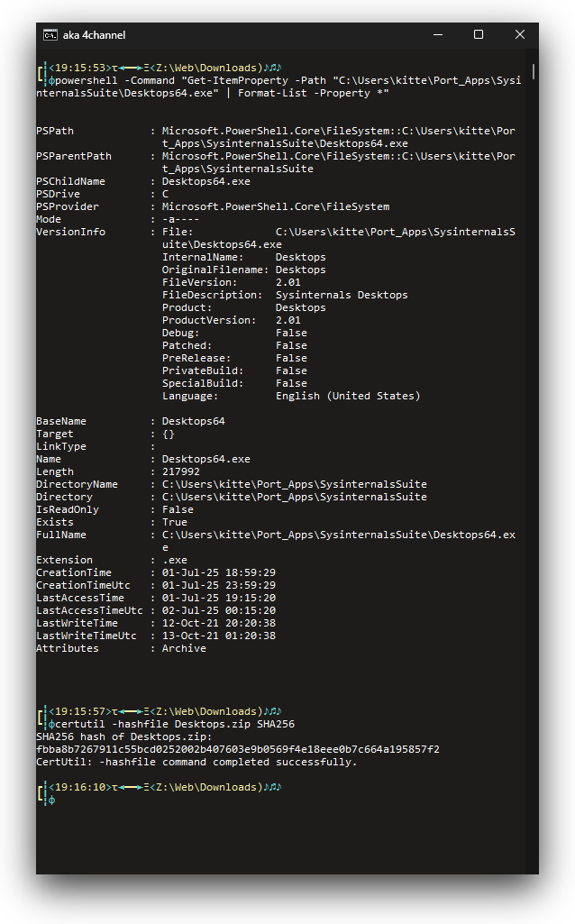Viewport: 575px width, 924px height.
Task: Click the 'PSPath' property name
Action: pyautogui.click(x=55, y=131)
